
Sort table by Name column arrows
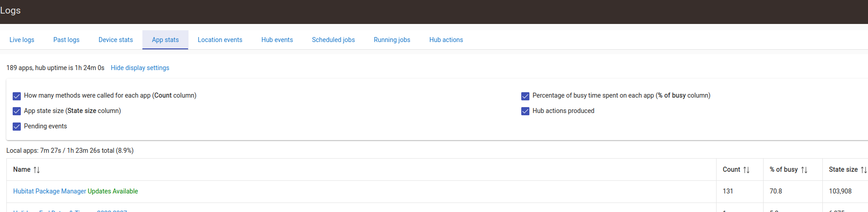coord(37,170)
